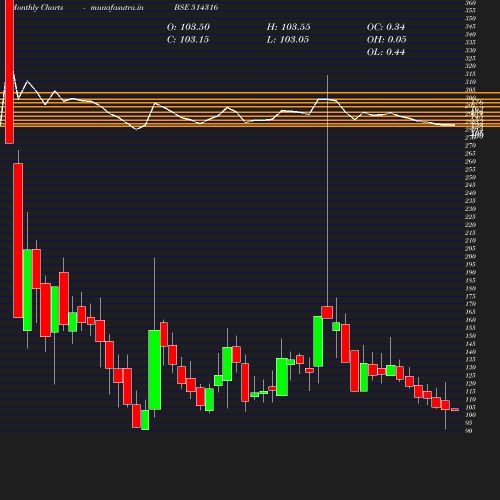Click the 110 price axis label
Viewport: 500px width, 500px height.
pyautogui.click(x=470, y=399)
